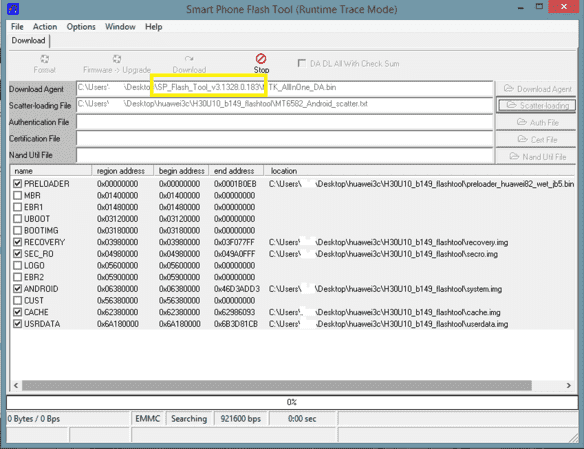Click end address 0x0001B0EB cell
The image size is (584, 449).
click(235, 184)
